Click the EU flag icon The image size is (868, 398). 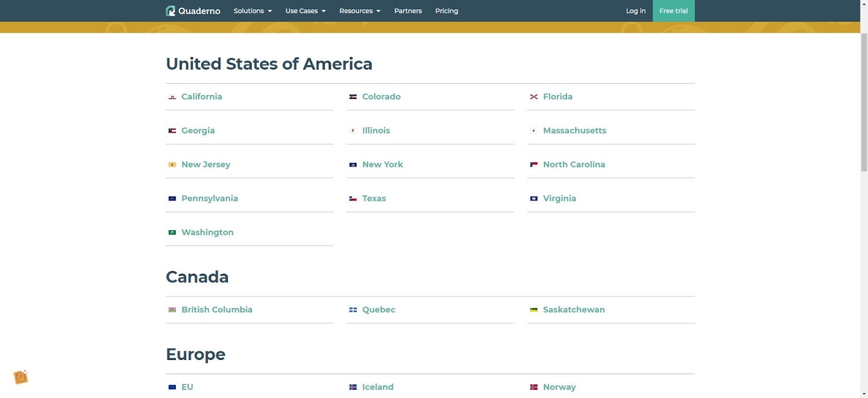pyautogui.click(x=172, y=387)
